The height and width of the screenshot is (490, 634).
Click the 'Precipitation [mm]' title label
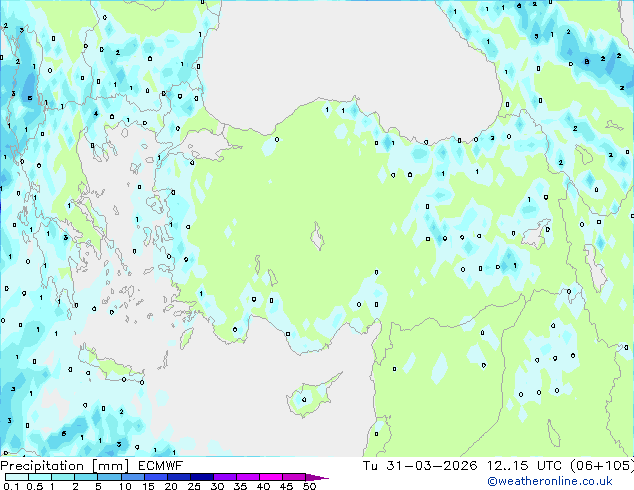[65, 466]
